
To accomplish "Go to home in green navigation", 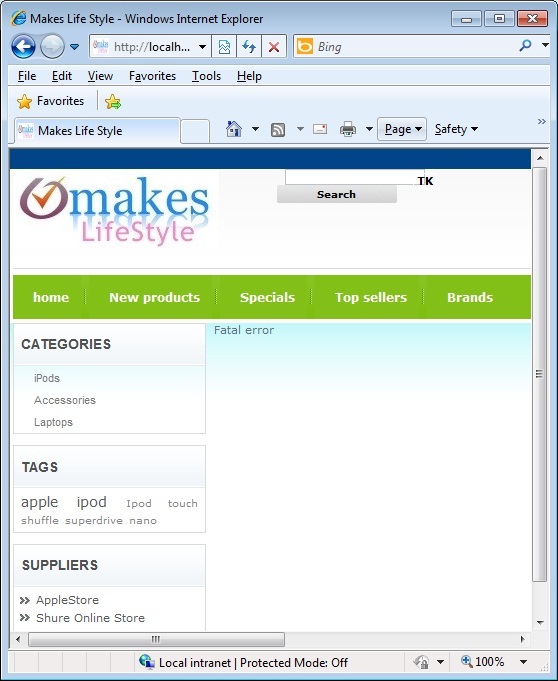I will click(x=51, y=298).
